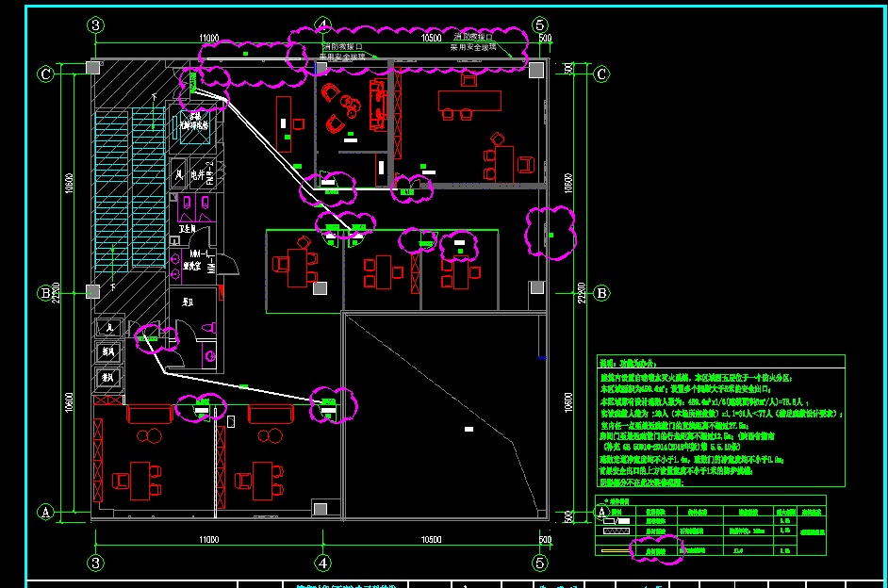Screen dimensions: 888x588
Task: Select the right axis bubble labeled B
Action: (x=601, y=293)
